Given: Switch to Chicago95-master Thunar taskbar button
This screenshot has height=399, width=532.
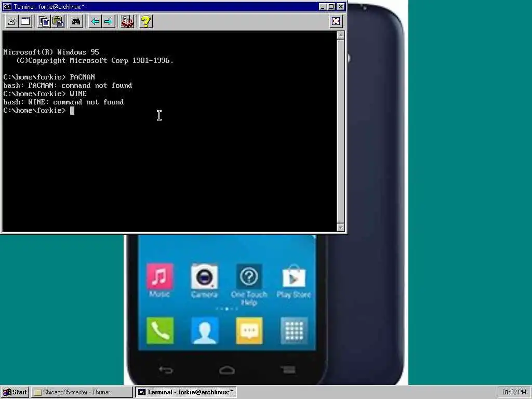Looking at the screenshot, I should coord(82,392).
